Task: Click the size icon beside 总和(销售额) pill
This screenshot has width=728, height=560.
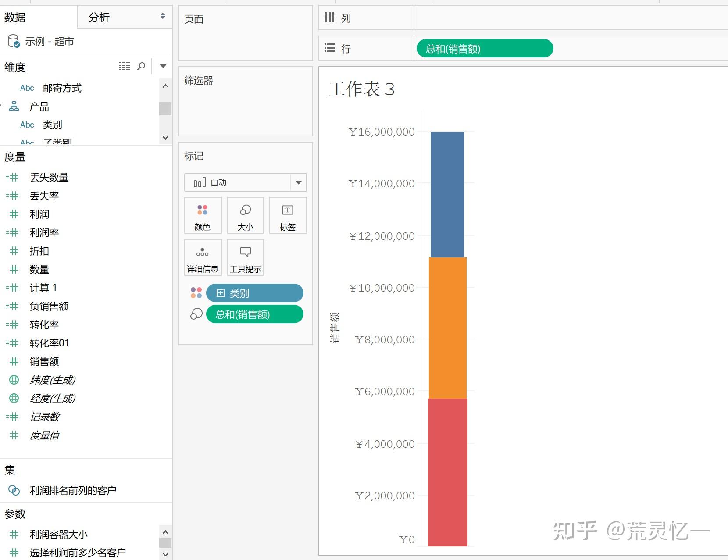Action: [x=196, y=314]
